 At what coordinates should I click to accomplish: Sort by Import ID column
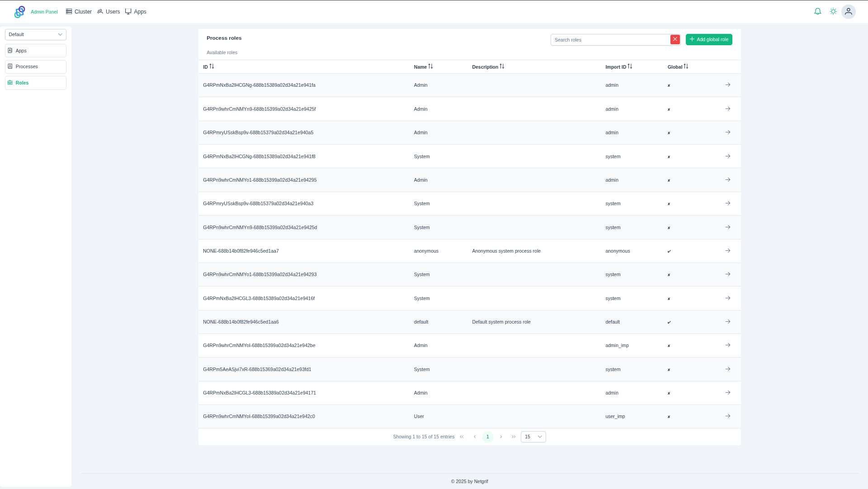630,67
